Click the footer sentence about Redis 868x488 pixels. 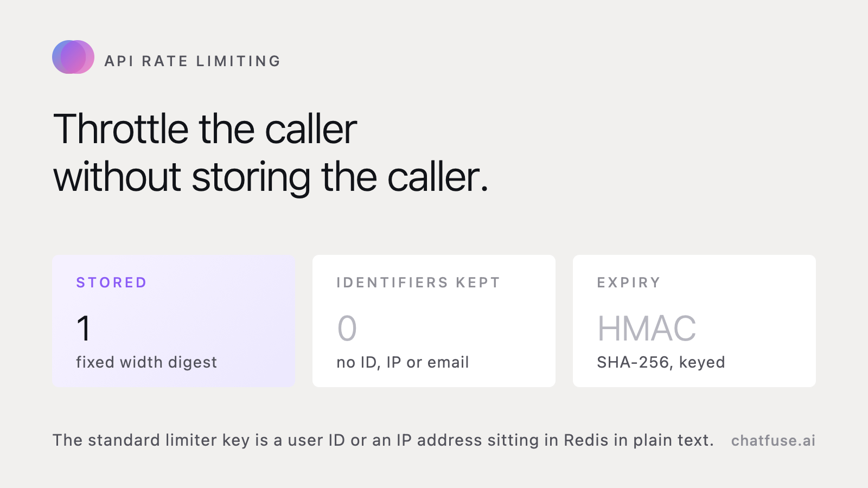pyautogui.click(x=383, y=440)
